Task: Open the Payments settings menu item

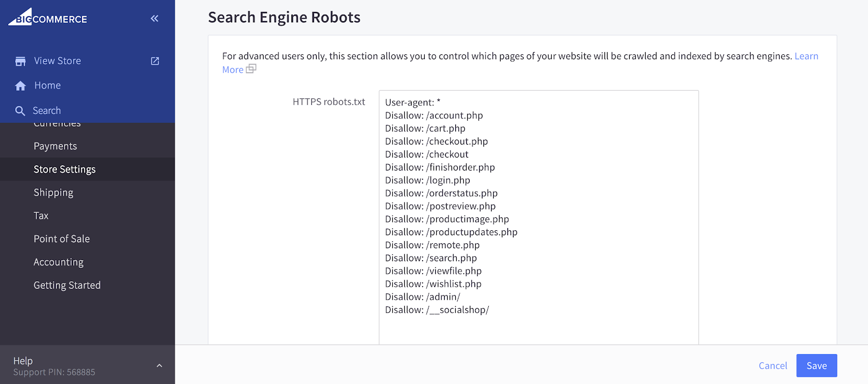Action: [55, 146]
